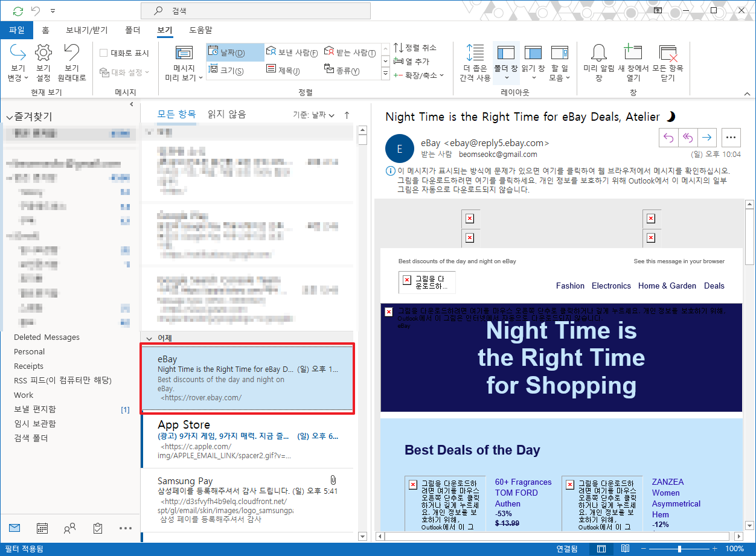Click 미리 알림 창 (Reminders Window) bell
This screenshot has height=556, width=756.
[598, 63]
